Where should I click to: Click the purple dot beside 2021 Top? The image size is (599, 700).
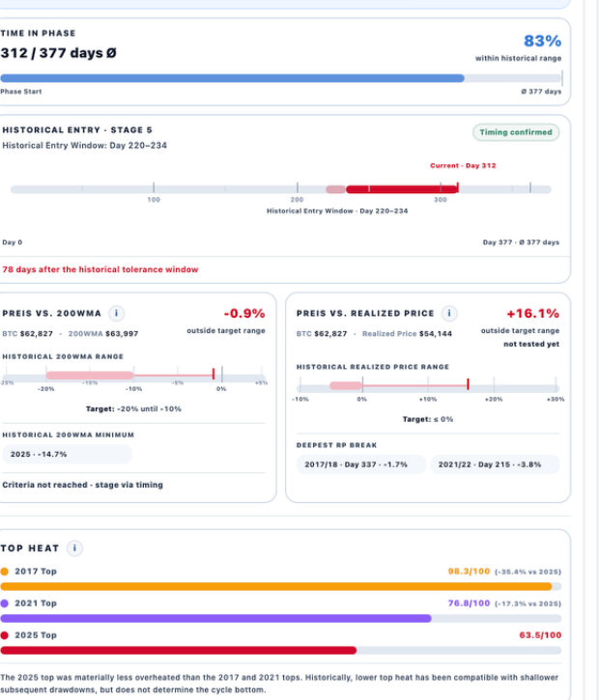click(5, 603)
